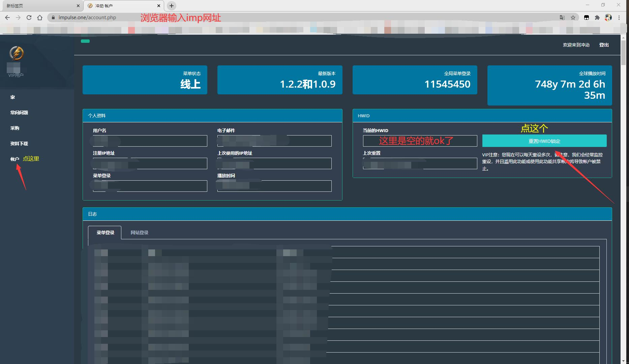Open the 家 sidebar menu item
Viewport: 629px width, 364px height.
coord(13,97)
